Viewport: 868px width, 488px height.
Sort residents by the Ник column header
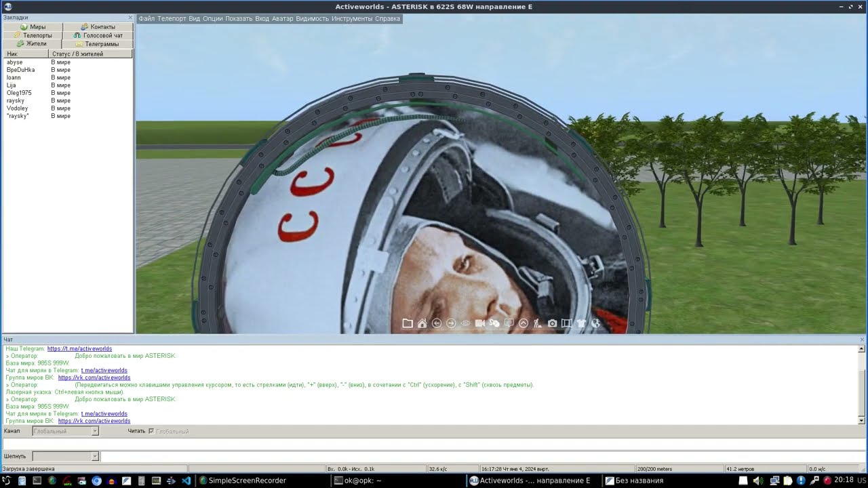25,54
